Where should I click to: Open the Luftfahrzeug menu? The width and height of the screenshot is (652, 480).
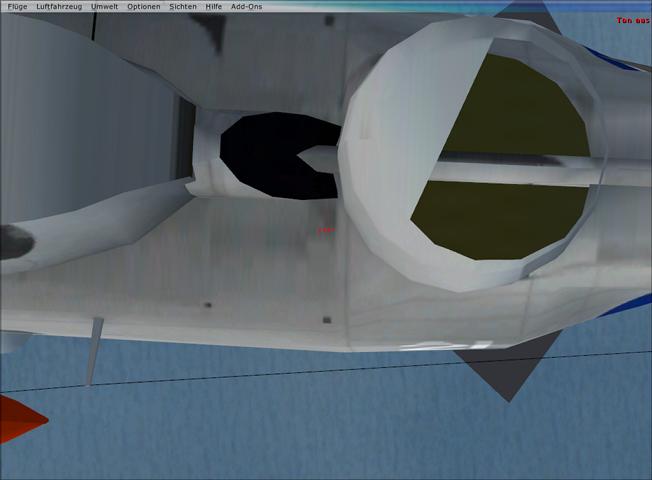[59, 6]
